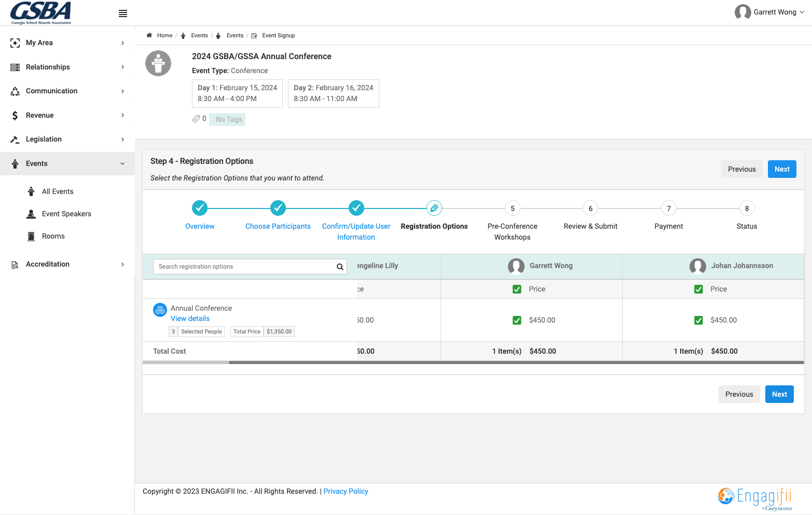Click the Event Speakers icon

31,214
